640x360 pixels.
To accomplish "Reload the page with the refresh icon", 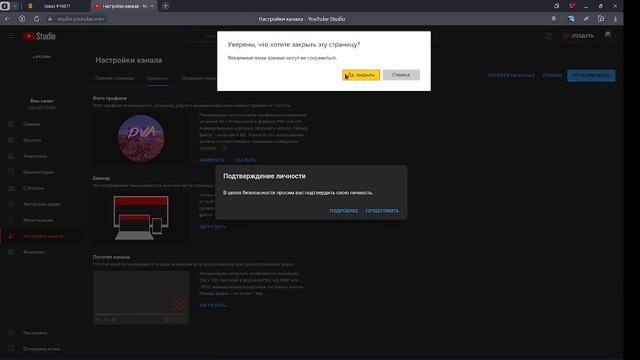I will point(36,19).
